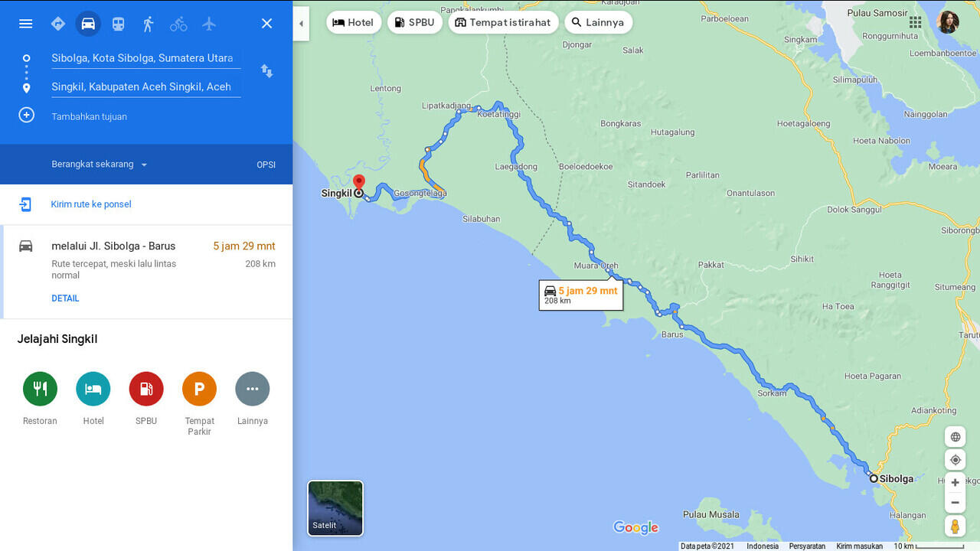The image size is (980, 551).
Task: Collapse the directions side panel
Action: click(x=301, y=24)
